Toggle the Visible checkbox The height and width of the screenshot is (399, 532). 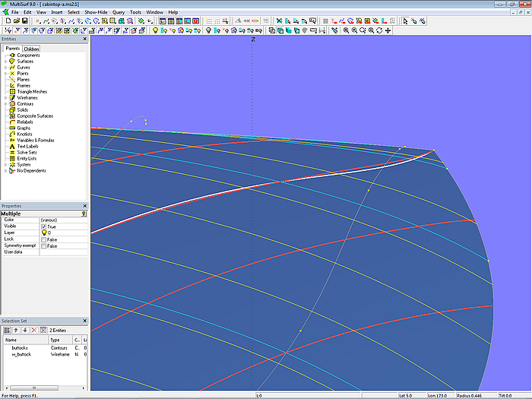pyautogui.click(x=43, y=226)
